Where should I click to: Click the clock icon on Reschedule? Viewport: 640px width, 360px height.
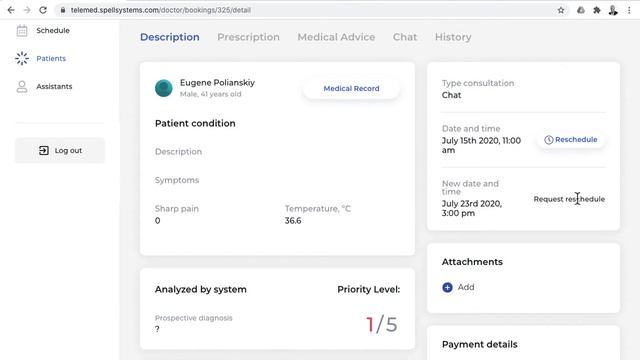(549, 140)
